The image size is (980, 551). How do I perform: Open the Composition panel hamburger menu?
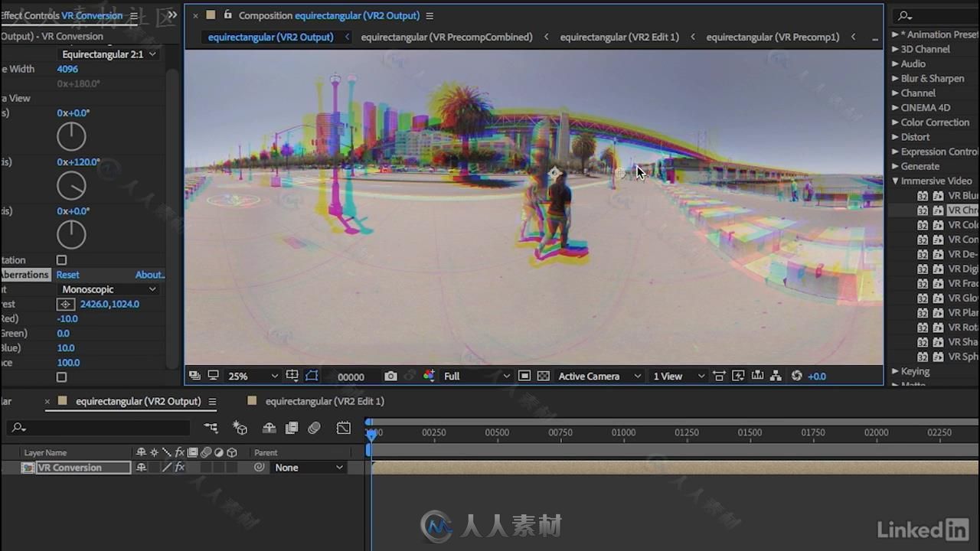[430, 15]
